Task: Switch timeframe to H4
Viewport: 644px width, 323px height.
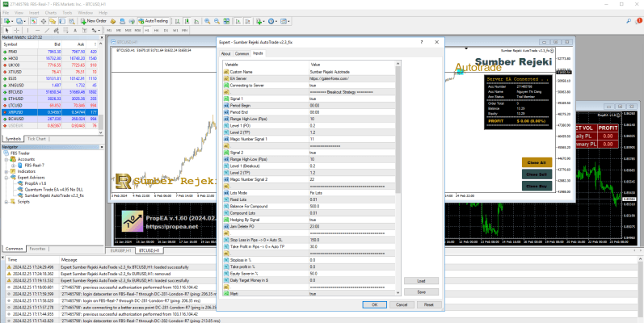Action: click(x=156, y=30)
